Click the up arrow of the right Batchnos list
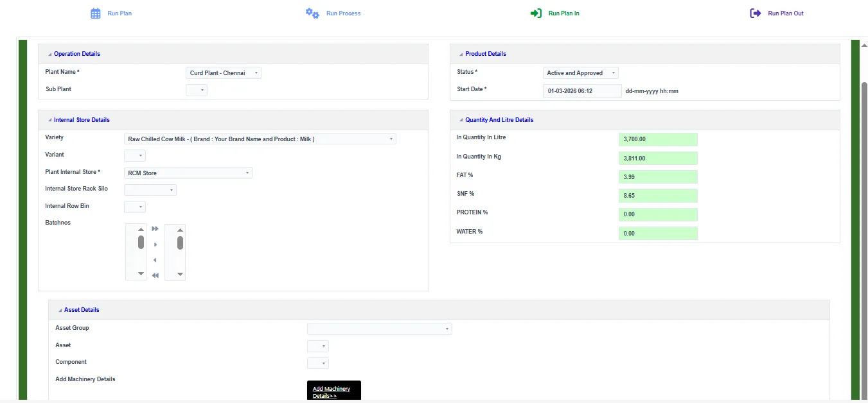 [181, 230]
